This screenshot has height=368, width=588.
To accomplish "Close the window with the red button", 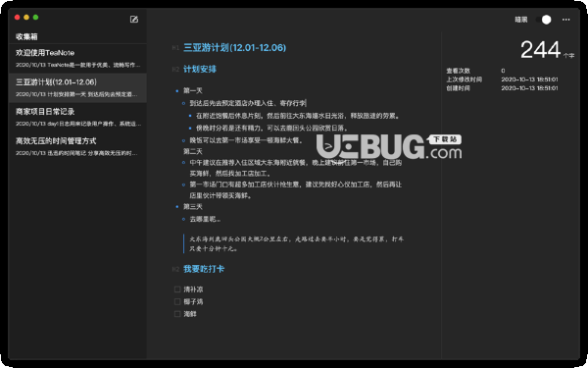I will click(17, 18).
